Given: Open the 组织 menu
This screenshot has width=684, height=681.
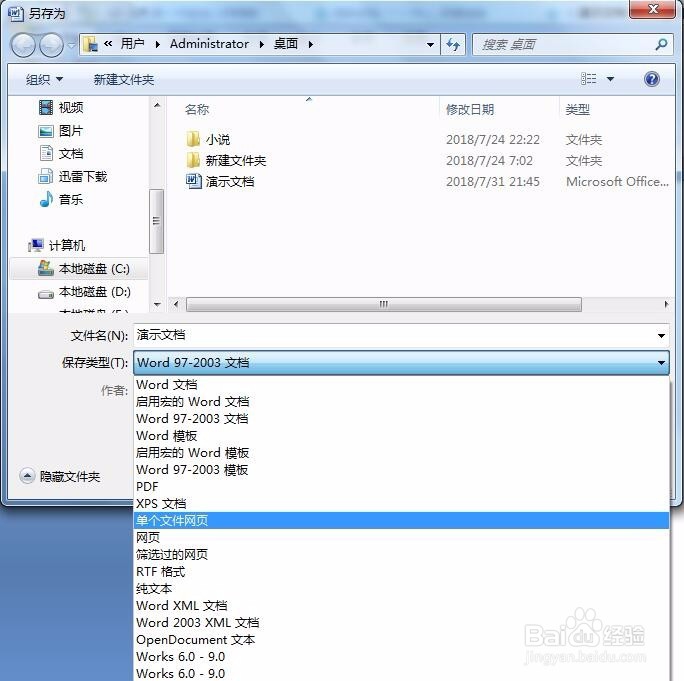Looking at the screenshot, I should 44,80.
